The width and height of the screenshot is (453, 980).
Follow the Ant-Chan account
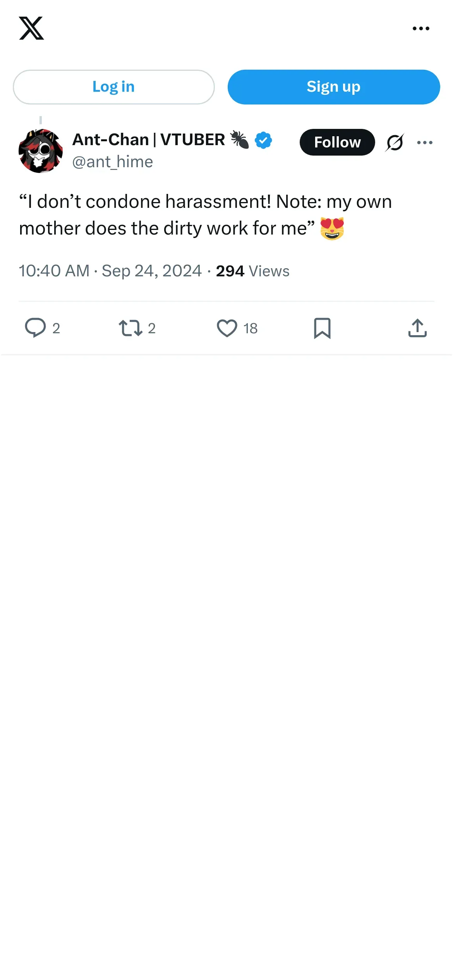pyautogui.click(x=337, y=142)
